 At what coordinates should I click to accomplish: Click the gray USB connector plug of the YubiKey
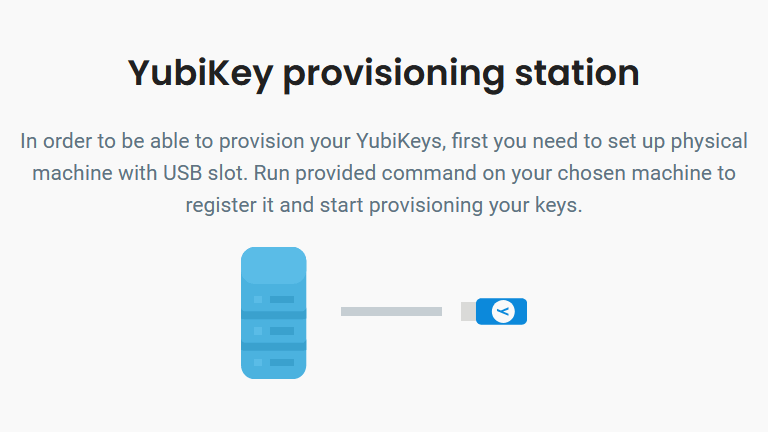point(468,312)
